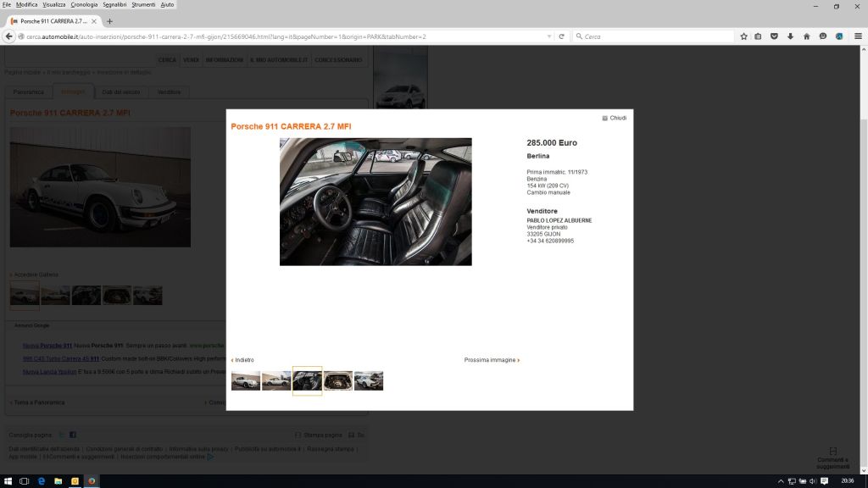Open the Action Center notification icon
The image size is (868, 488).
[x=825, y=481]
